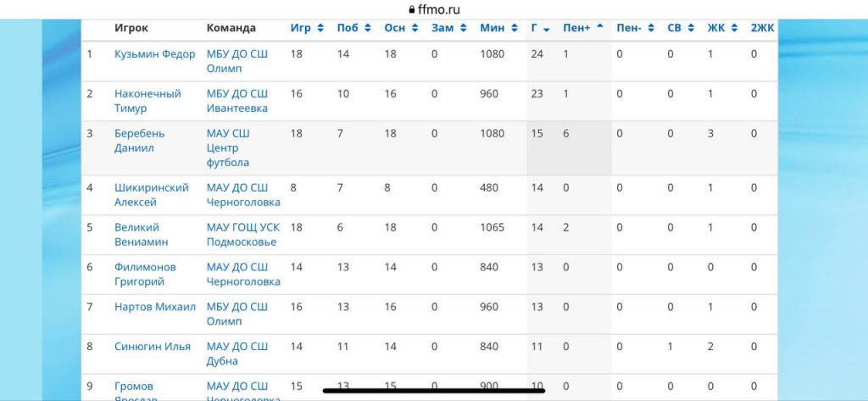Open Наконечный Тимур player page
The image size is (868, 401).
point(147,101)
